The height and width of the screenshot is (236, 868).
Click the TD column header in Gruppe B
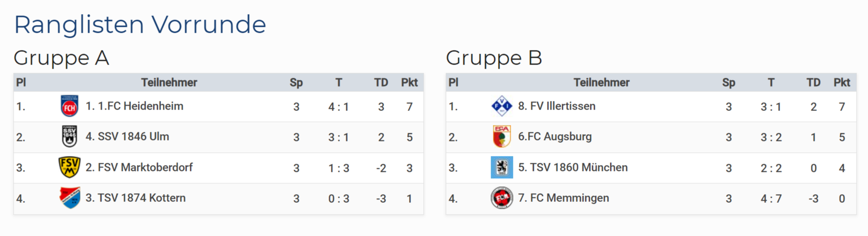[x=813, y=83]
